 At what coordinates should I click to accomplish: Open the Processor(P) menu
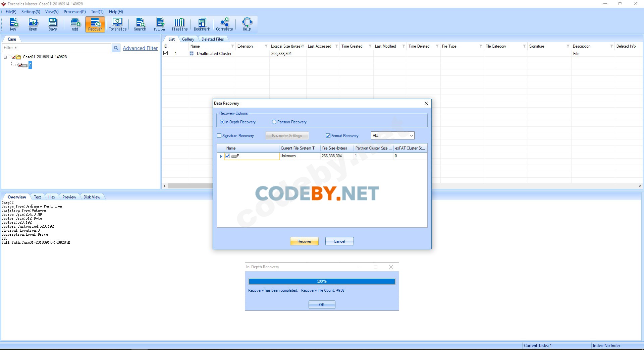click(75, 12)
